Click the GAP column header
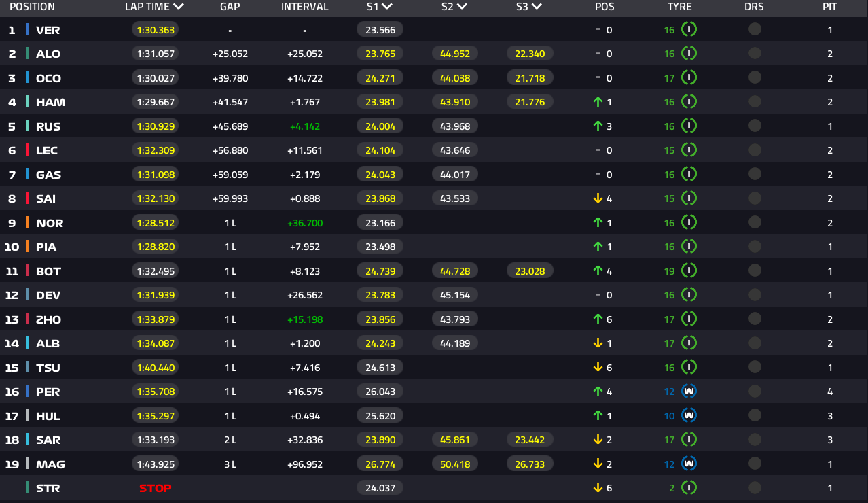 point(230,7)
